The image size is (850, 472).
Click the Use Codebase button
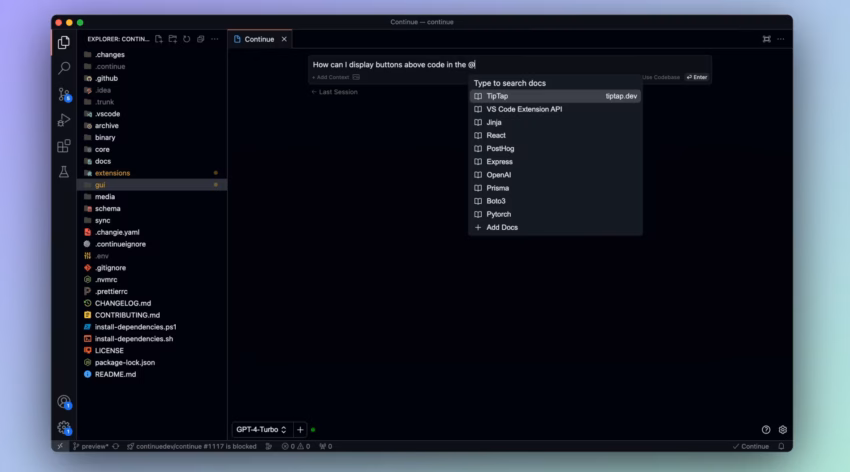[x=660, y=77]
